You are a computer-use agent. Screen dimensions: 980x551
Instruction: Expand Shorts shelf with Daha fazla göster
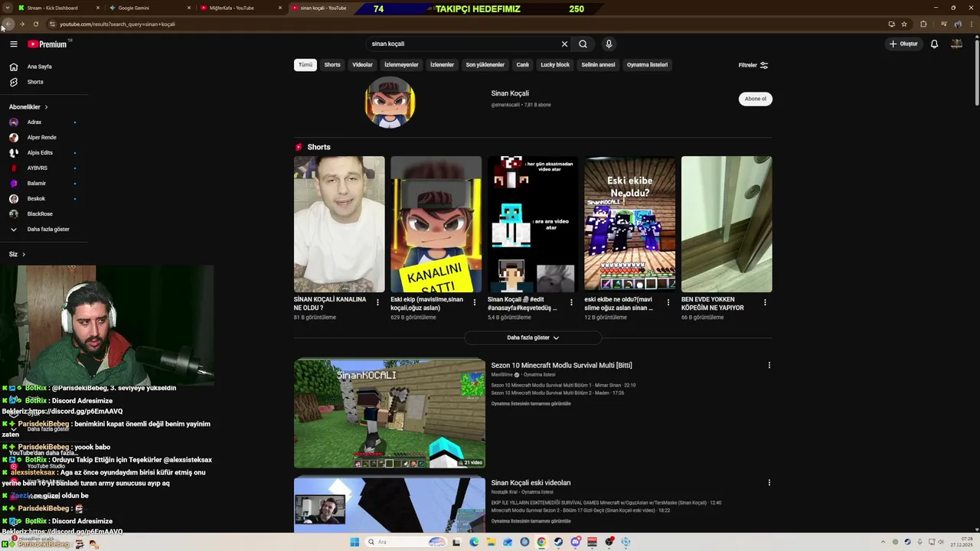(x=533, y=337)
